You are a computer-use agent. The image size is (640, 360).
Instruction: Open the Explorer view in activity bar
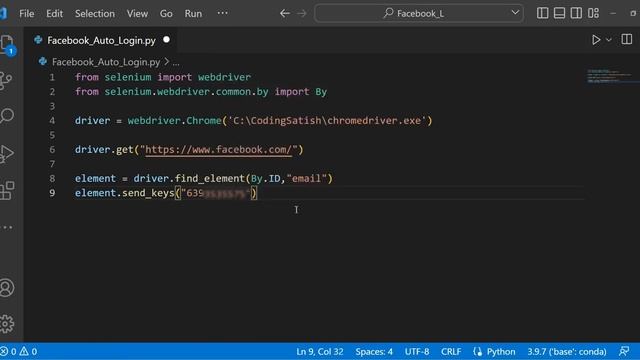pos(7,44)
